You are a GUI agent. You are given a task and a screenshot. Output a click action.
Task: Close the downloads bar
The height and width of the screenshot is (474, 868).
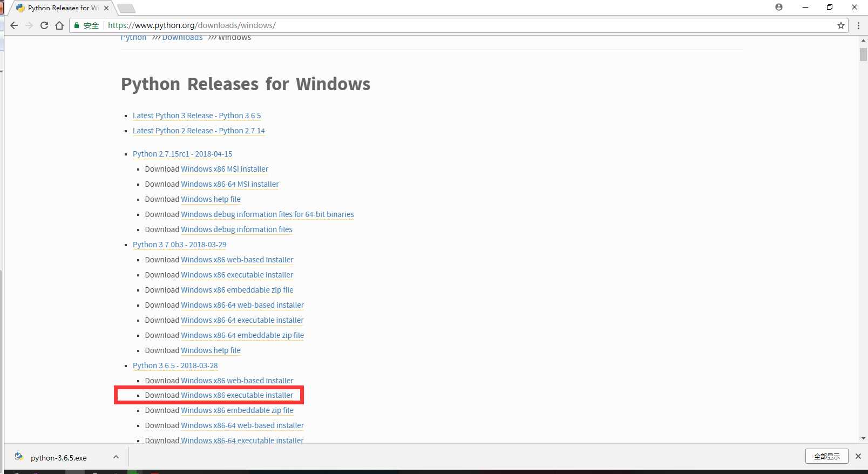tap(858, 456)
